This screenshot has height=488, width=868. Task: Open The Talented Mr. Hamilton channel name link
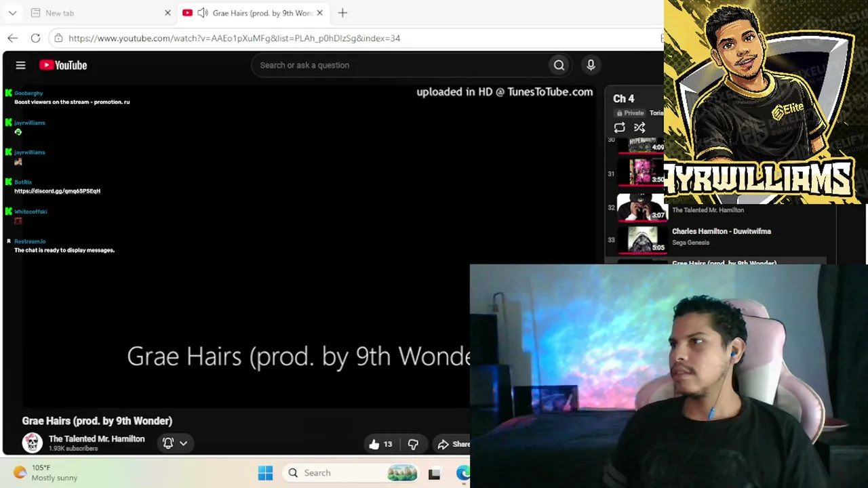point(96,439)
